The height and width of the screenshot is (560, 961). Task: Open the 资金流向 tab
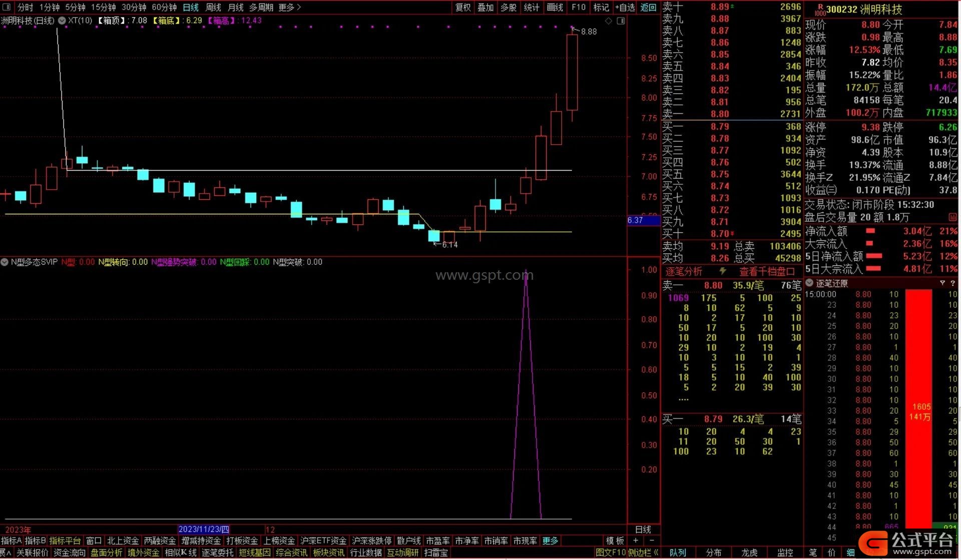[70, 553]
